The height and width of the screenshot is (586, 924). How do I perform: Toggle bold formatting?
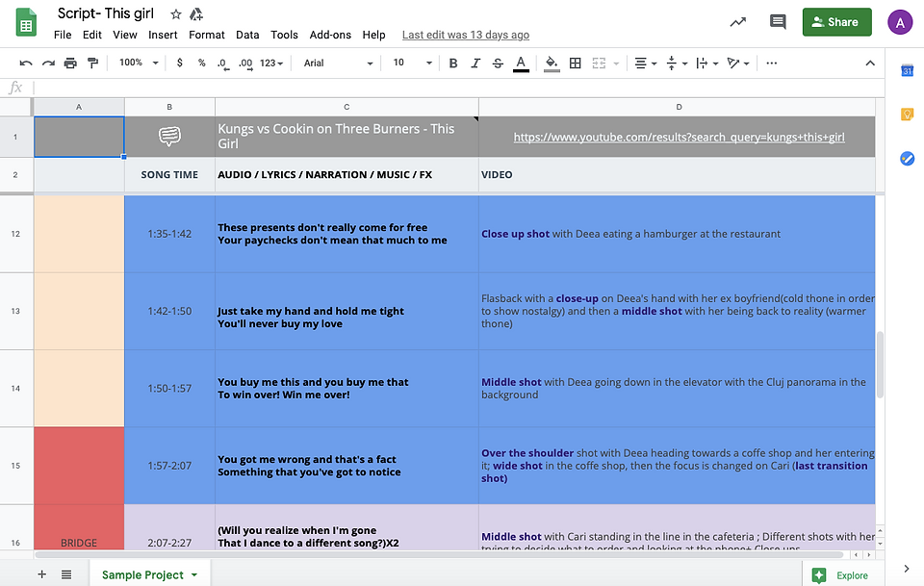point(453,63)
